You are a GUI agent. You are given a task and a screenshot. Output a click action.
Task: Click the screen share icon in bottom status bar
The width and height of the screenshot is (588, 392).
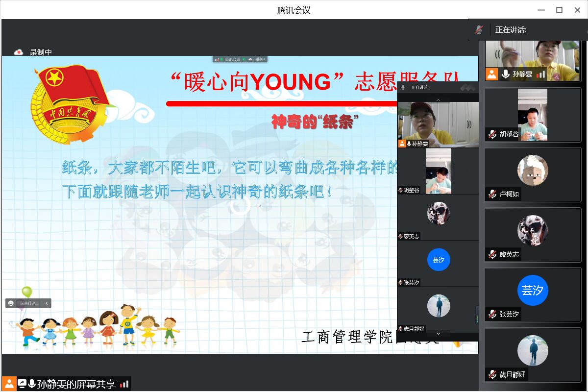(22, 384)
